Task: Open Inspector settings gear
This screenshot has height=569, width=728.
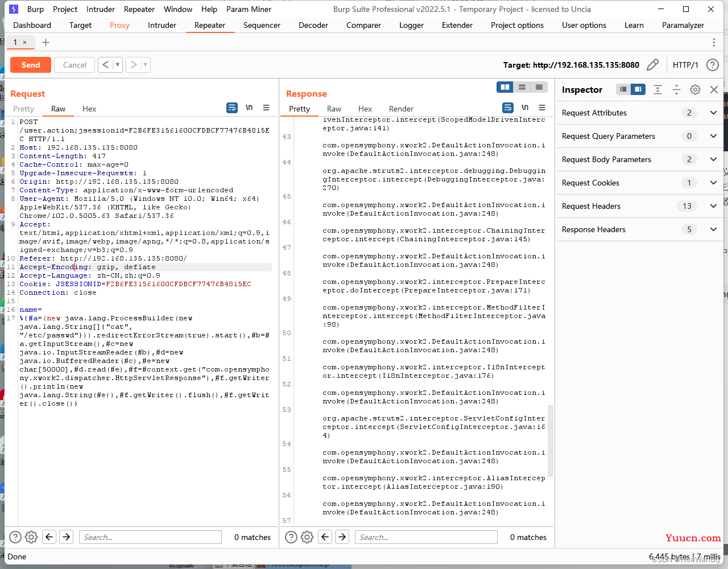Action: click(x=695, y=89)
